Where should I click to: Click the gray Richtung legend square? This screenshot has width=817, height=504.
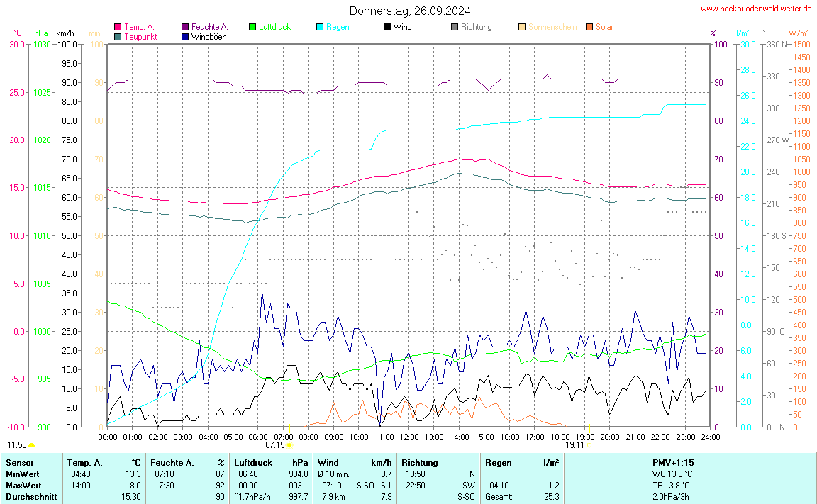[x=455, y=27]
